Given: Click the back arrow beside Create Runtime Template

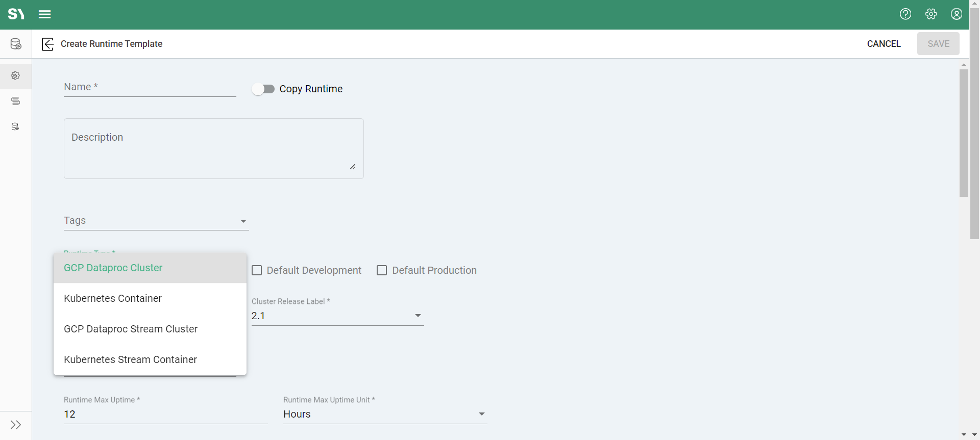Looking at the screenshot, I should tap(47, 44).
